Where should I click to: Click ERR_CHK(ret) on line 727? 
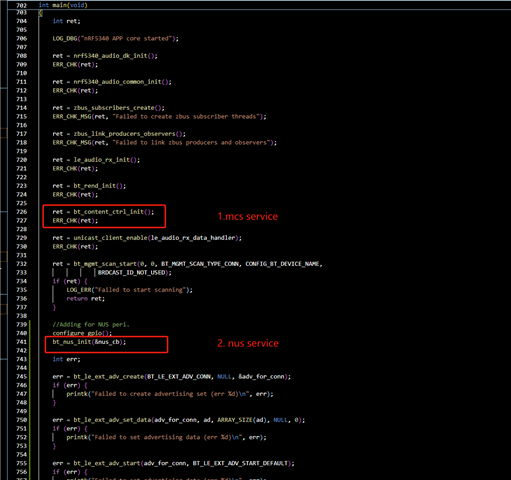tap(75, 220)
